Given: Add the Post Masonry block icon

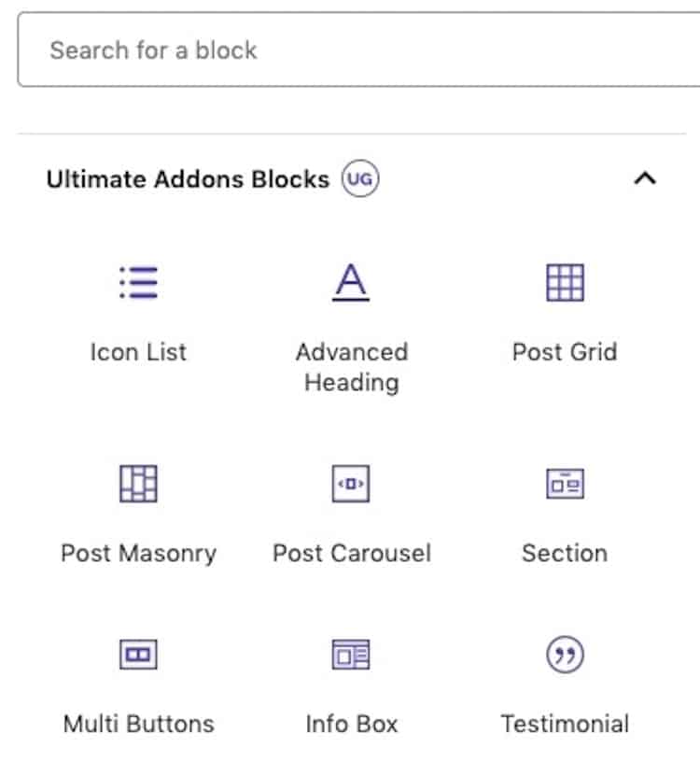Looking at the screenshot, I should pyautogui.click(x=138, y=484).
